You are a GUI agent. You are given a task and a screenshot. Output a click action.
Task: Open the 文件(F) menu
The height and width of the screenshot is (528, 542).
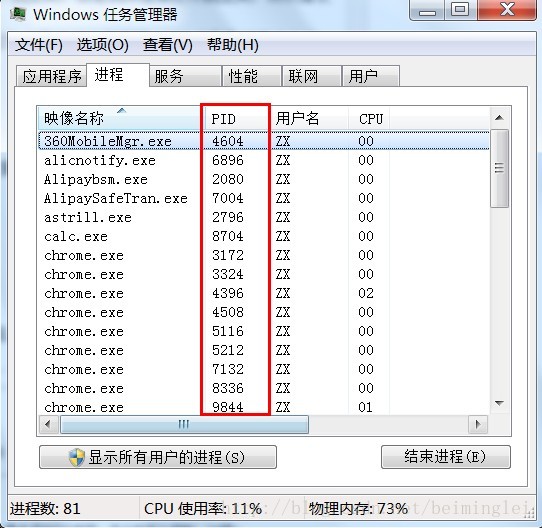click(x=39, y=45)
